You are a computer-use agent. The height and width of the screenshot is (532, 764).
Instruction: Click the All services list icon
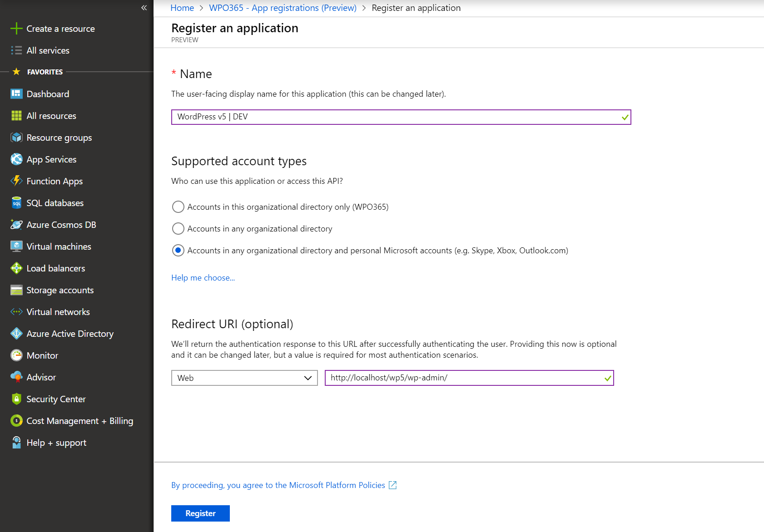point(16,50)
